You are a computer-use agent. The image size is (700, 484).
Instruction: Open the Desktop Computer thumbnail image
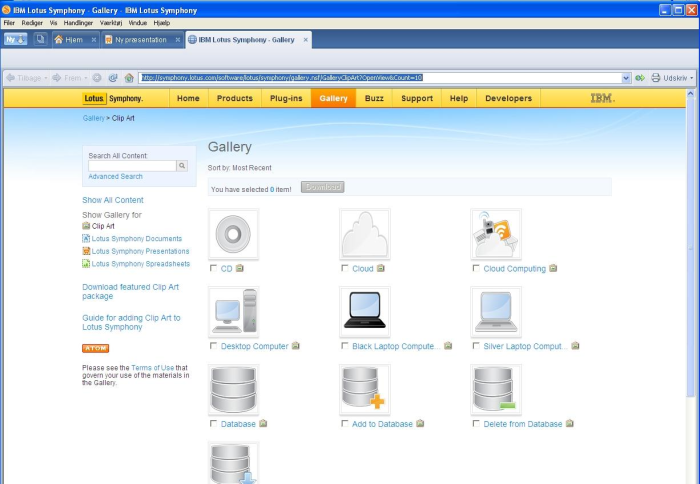233,312
